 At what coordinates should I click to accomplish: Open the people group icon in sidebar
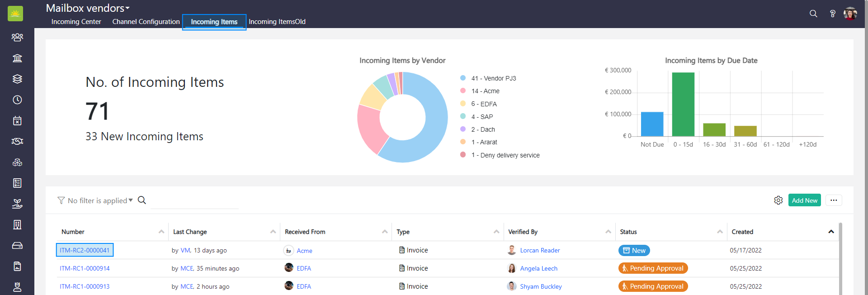coord(17,37)
